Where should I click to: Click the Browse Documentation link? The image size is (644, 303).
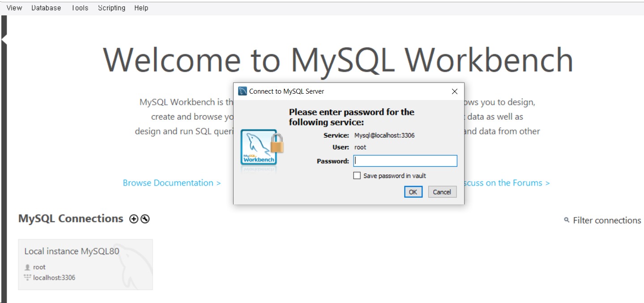pos(172,183)
